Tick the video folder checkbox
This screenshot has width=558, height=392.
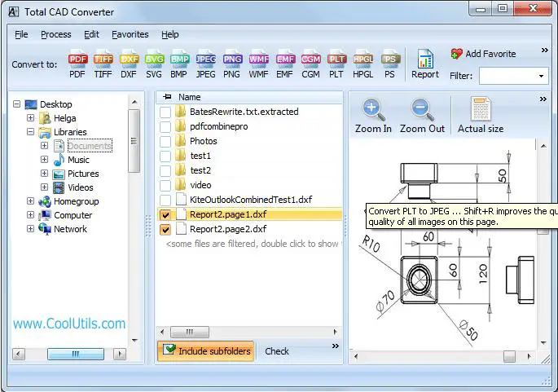pyautogui.click(x=165, y=185)
